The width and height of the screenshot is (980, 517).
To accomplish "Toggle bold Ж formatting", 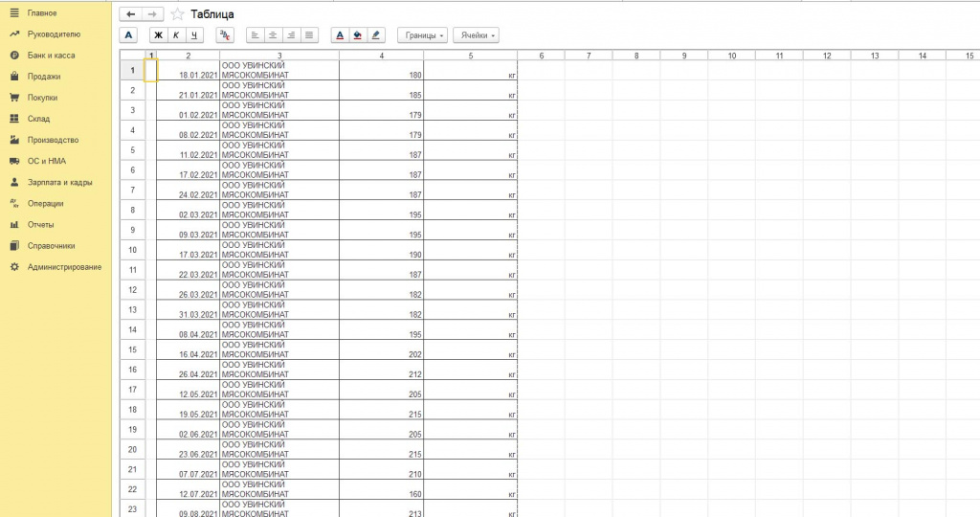I will [x=158, y=35].
